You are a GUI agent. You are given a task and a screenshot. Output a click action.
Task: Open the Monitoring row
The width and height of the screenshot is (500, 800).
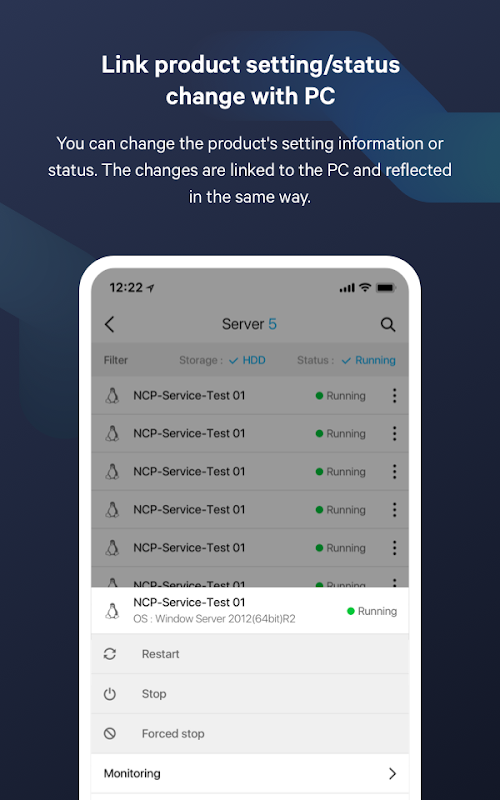coord(250,773)
